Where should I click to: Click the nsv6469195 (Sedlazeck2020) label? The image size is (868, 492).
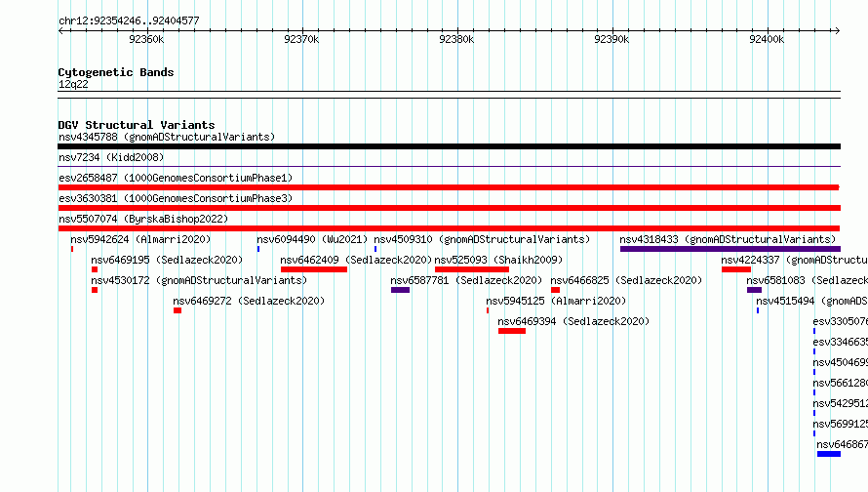coord(167,260)
